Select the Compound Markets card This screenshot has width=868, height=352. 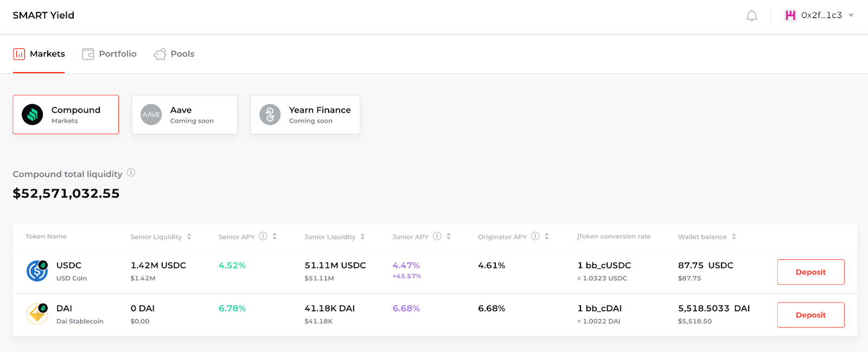(x=66, y=114)
